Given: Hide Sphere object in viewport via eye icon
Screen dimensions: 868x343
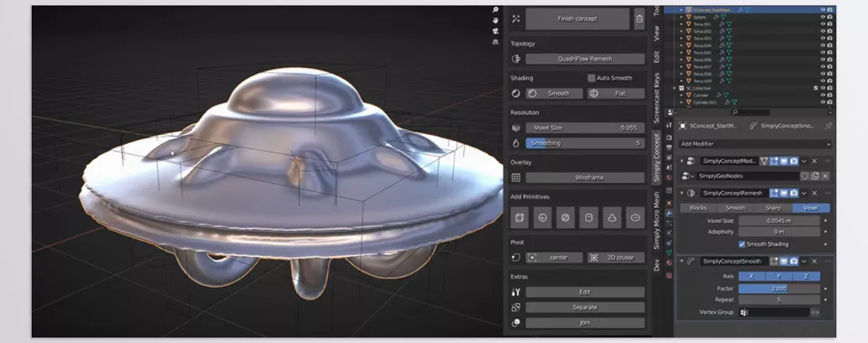Looking at the screenshot, I should coord(823,17).
